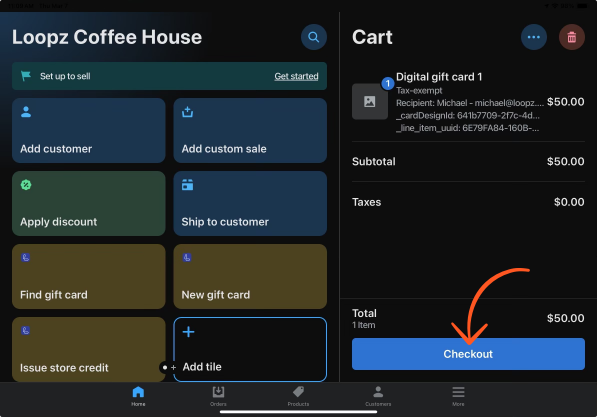Open the search magnifier icon
This screenshot has height=417, width=597.
click(x=314, y=37)
